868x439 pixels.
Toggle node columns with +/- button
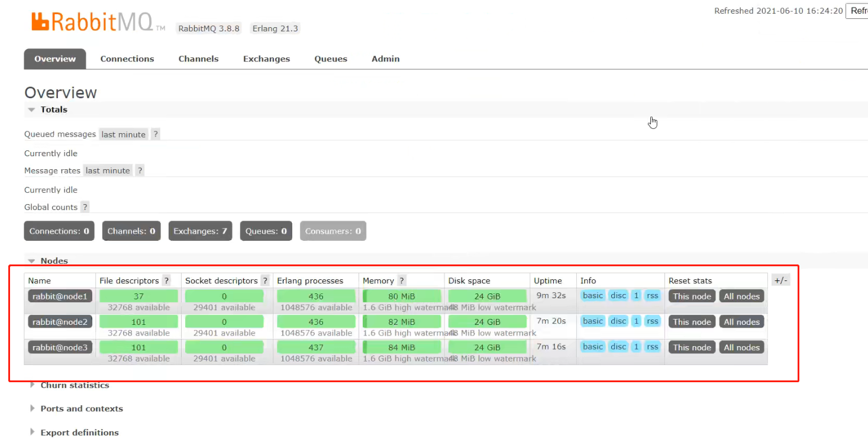click(781, 280)
